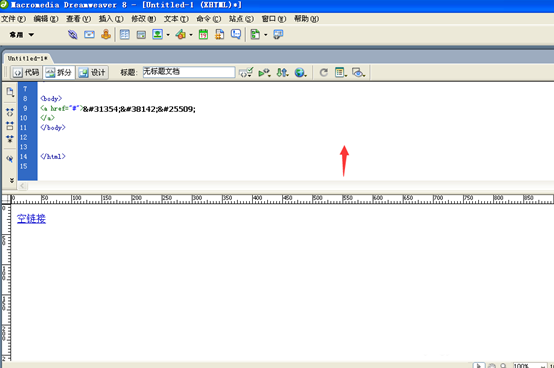Open the 插入(I) menu
Image resolution: width=554 pixels, height=368 pixels.
pos(111,19)
